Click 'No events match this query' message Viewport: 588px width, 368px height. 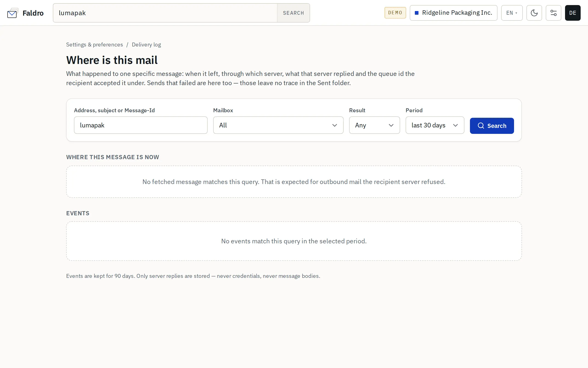point(294,241)
